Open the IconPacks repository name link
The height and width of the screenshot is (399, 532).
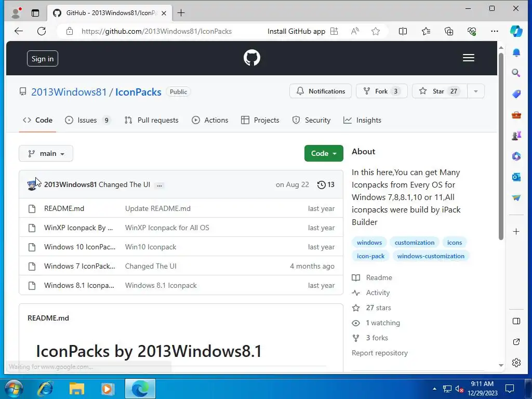coord(138,92)
